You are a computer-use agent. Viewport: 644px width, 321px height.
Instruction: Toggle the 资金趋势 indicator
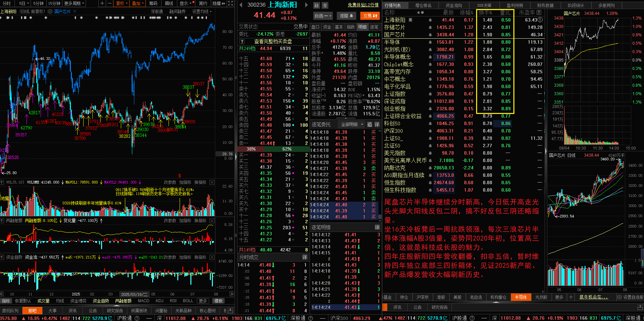(101, 301)
